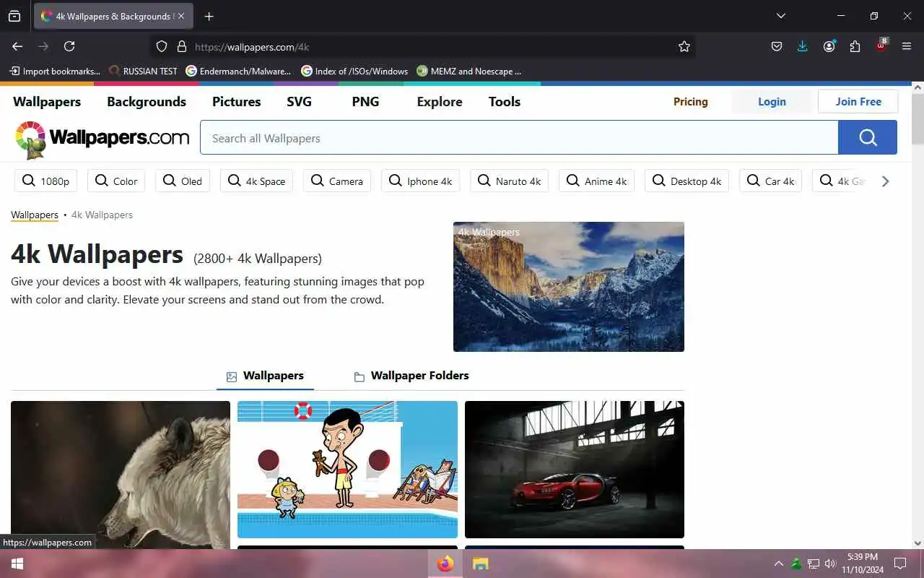Viewport: 924px width, 578px height.
Task: Open a new browser tab
Action: (209, 16)
